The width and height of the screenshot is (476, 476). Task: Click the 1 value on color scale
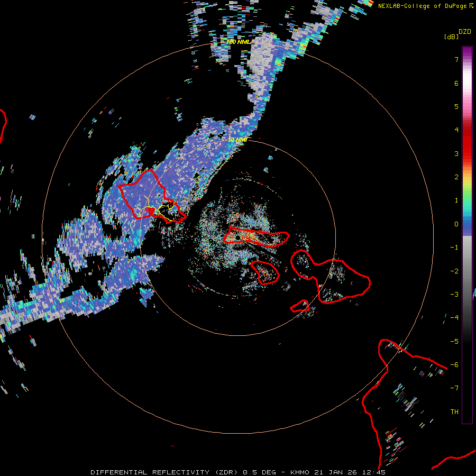pyautogui.click(x=456, y=200)
